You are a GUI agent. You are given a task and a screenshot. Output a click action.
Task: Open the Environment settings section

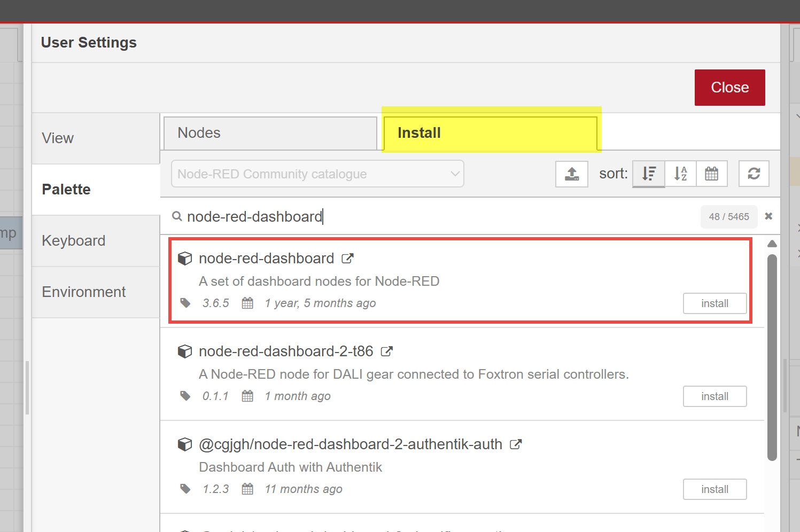pyautogui.click(x=83, y=292)
